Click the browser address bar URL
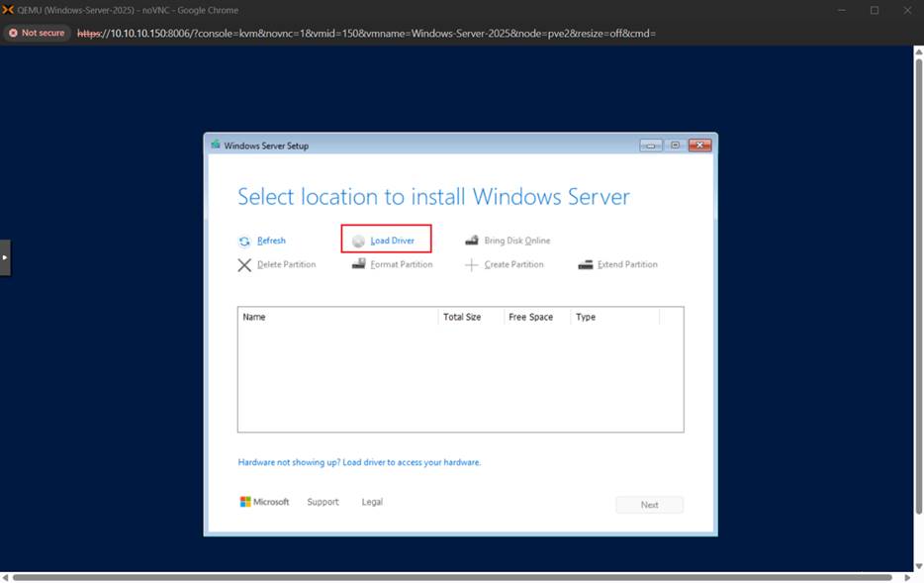924x583 pixels. [x=366, y=33]
